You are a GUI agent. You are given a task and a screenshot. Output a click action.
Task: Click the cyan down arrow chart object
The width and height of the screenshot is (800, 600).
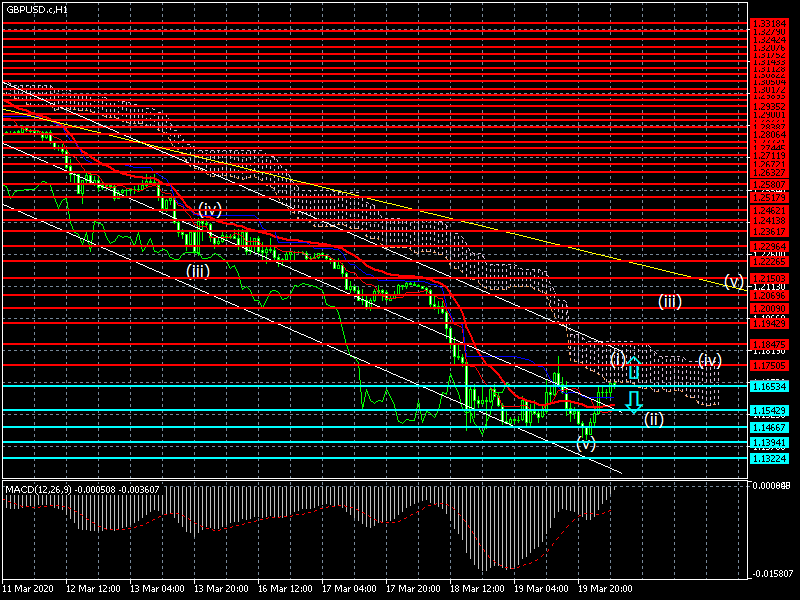[634, 403]
